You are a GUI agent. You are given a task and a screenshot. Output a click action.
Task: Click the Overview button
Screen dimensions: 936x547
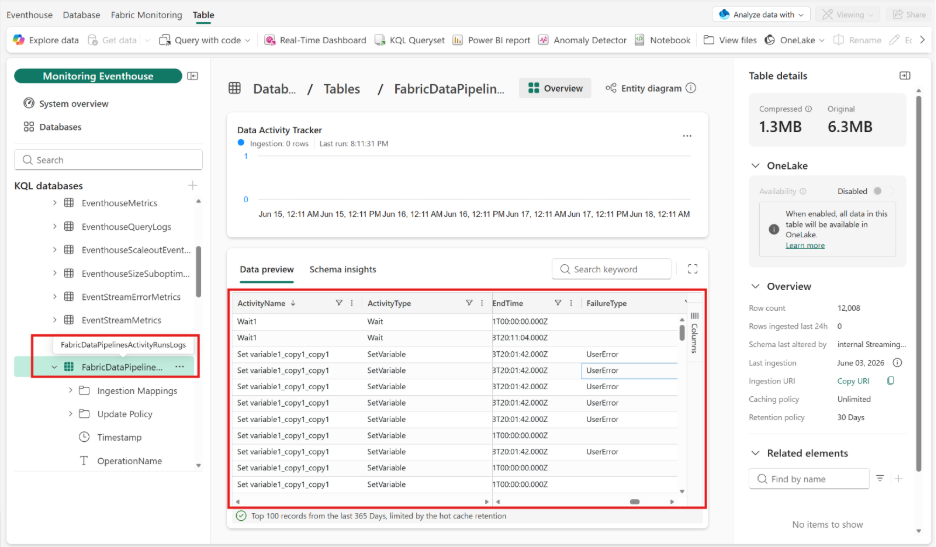[x=555, y=88]
